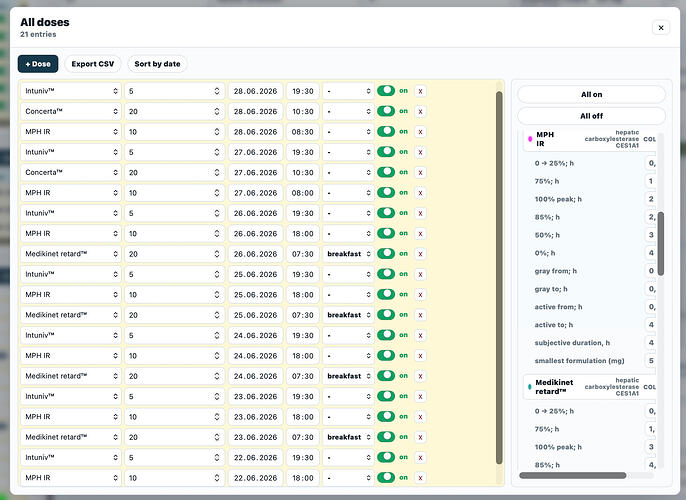Toggle off Intuniv dose on 28.06.2026
Viewport: 686px width, 500px height.
386,91
